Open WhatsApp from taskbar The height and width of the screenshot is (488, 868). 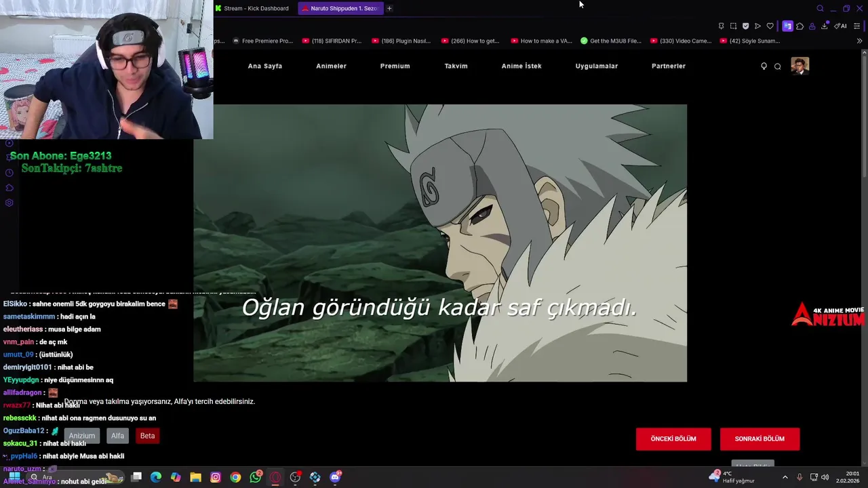pos(256,477)
